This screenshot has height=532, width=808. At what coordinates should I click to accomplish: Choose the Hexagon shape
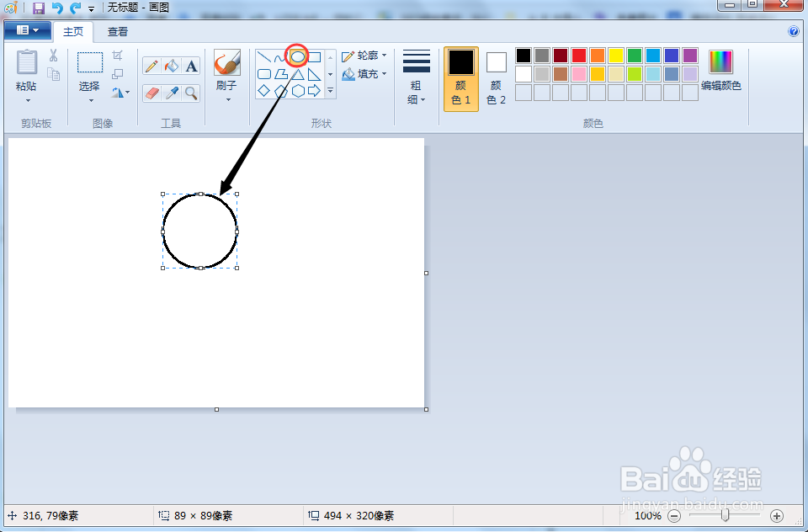click(x=297, y=91)
